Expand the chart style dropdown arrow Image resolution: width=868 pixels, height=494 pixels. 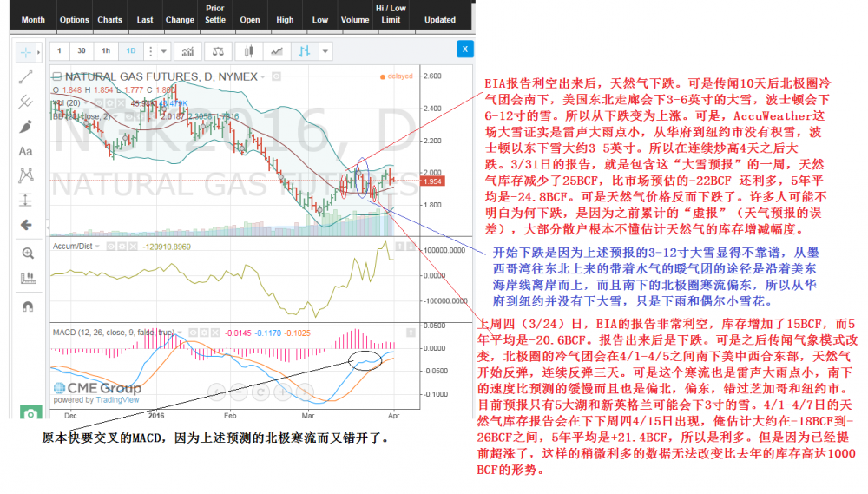325,51
